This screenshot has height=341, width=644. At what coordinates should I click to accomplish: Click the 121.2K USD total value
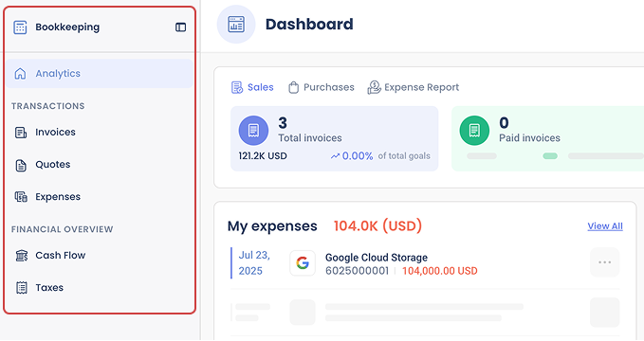(x=263, y=156)
